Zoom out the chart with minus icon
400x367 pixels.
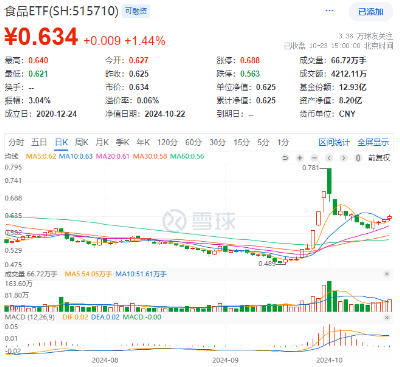click(x=314, y=158)
